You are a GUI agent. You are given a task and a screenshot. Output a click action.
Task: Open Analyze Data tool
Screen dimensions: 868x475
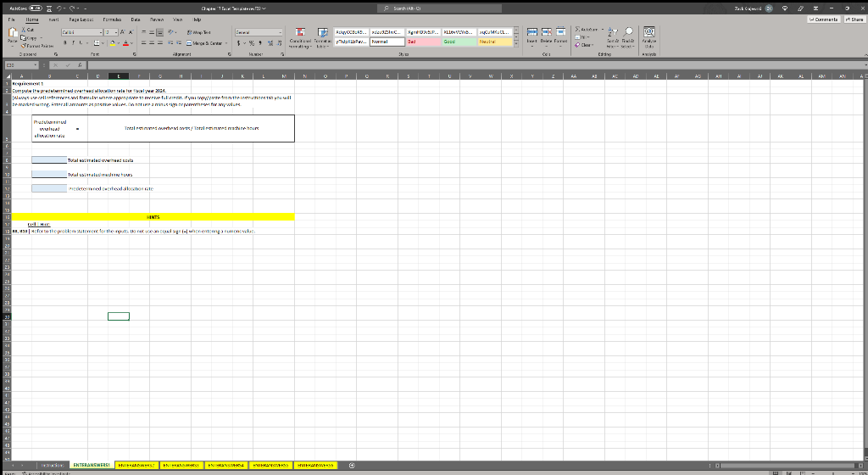click(648, 36)
